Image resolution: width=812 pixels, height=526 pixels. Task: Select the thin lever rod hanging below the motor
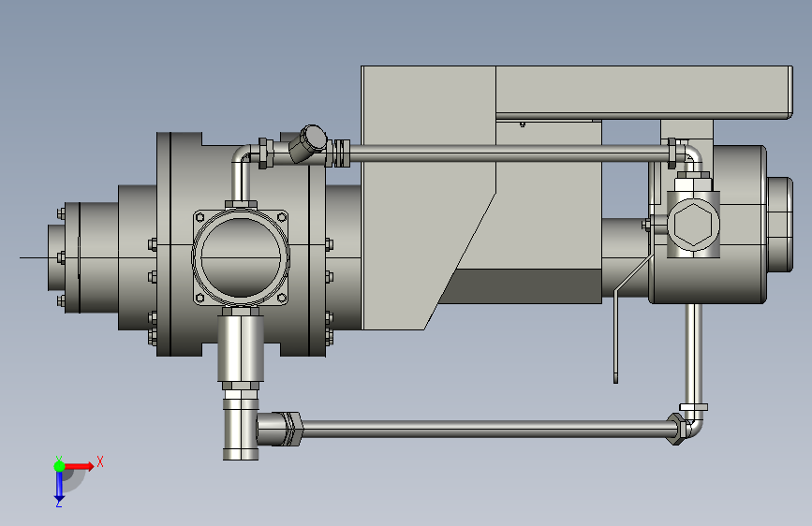(615, 338)
